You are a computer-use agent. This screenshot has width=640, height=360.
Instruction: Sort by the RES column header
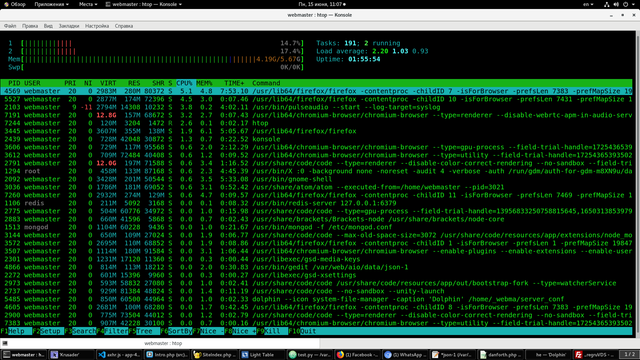[x=134, y=83]
